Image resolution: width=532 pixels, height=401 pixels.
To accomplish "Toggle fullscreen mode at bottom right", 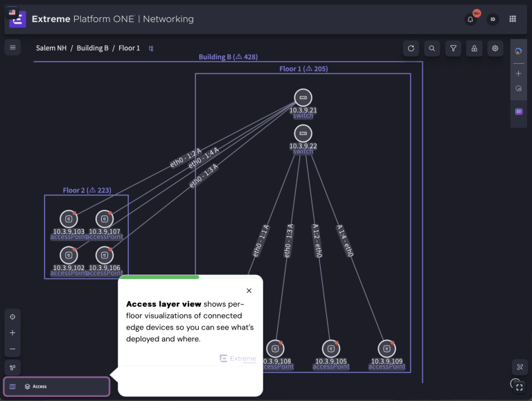I will click(520, 387).
